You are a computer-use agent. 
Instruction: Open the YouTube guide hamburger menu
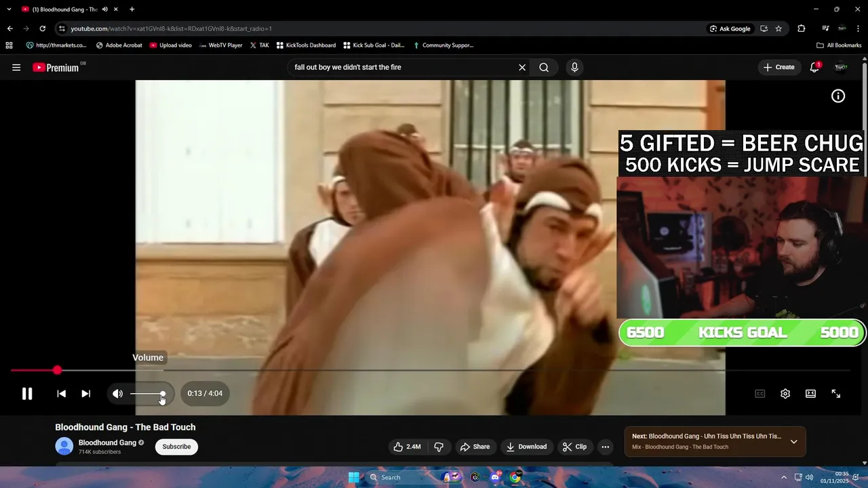pos(16,67)
